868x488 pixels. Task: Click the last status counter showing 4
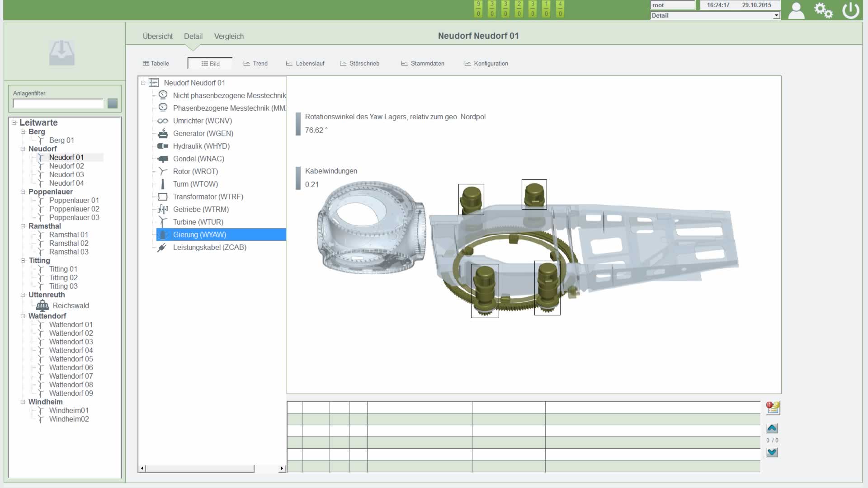tap(560, 9)
